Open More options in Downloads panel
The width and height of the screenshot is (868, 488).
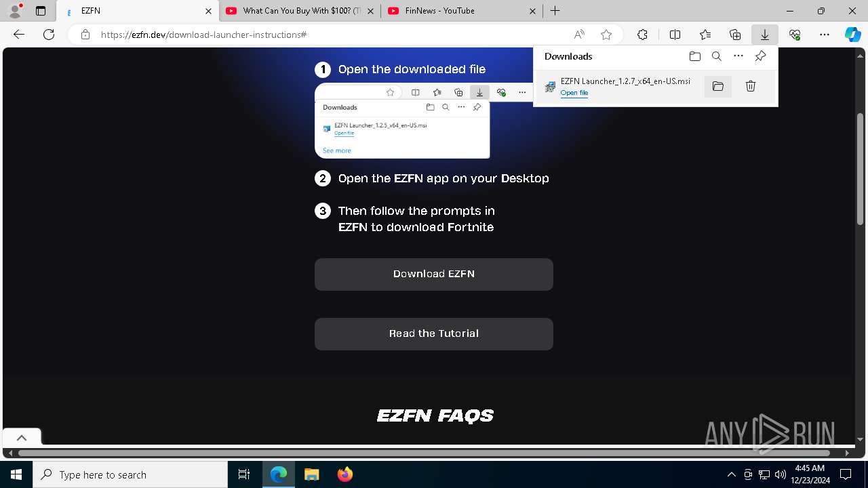738,56
